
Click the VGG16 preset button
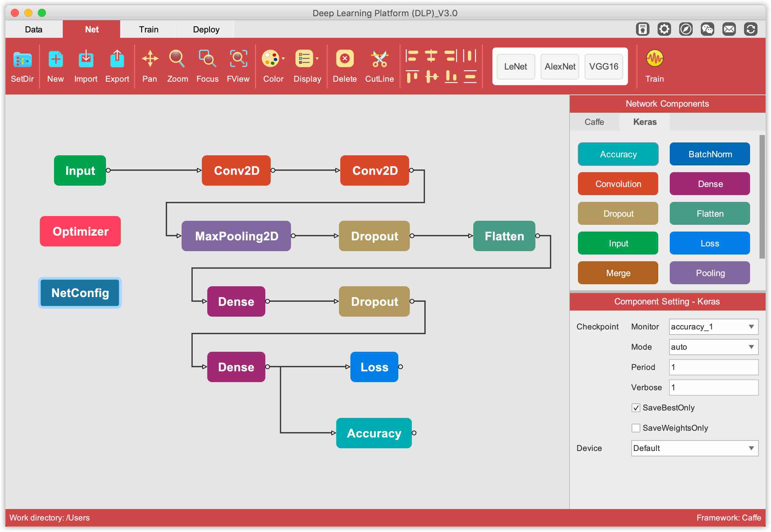604,66
